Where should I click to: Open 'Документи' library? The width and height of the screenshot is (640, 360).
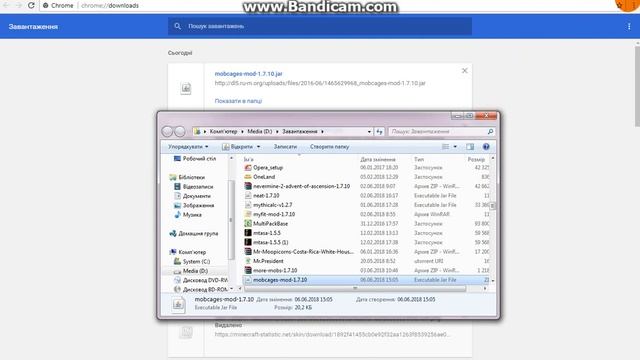192,196
